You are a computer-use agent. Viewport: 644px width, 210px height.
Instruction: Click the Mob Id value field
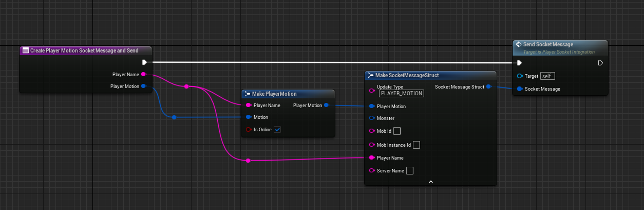pyautogui.click(x=397, y=131)
